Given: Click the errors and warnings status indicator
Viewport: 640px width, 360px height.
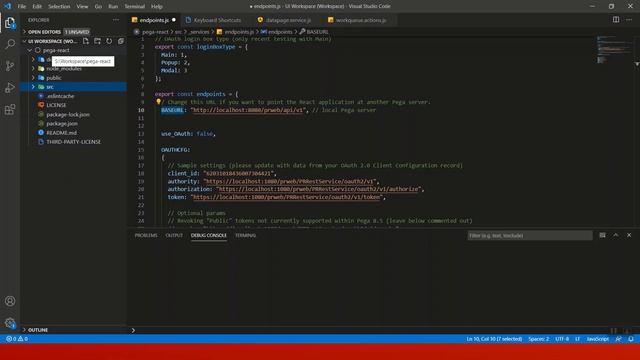Looking at the screenshot, I should (17, 339).
